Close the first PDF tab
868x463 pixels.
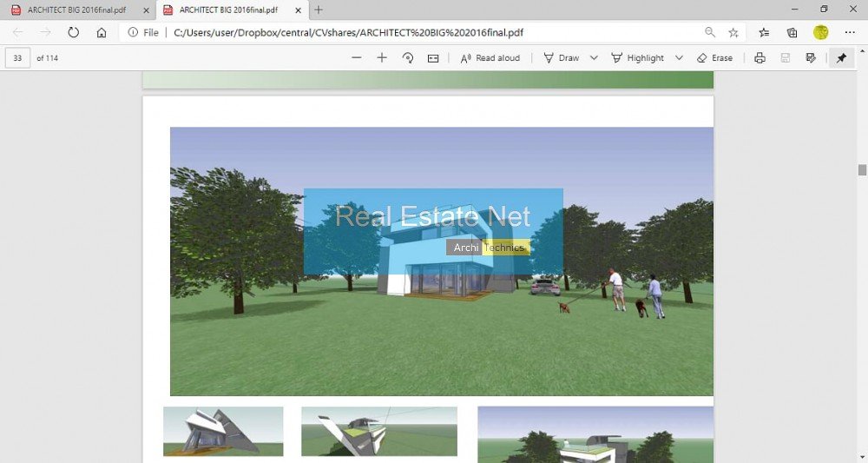tap(146, 10)
